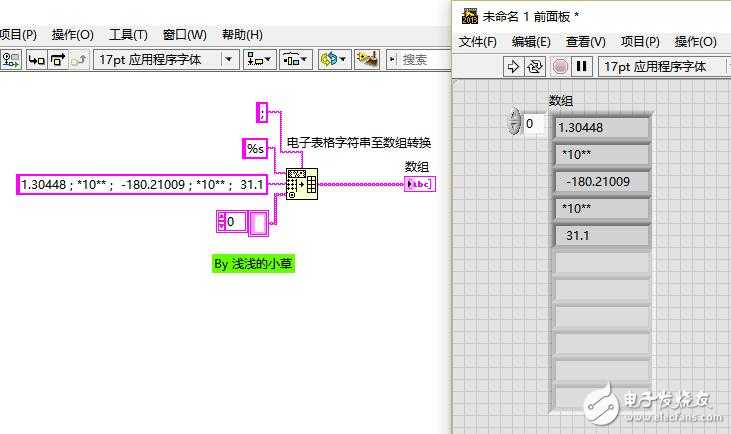Open front panel 操作(O) menu
This screenshot has width=731, height=434.
[x=696, y=42]
